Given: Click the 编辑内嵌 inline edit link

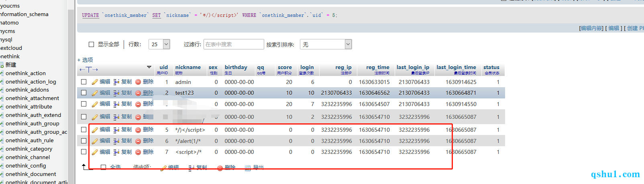Looking at the screenshot, I should click(x=592, y=28).
